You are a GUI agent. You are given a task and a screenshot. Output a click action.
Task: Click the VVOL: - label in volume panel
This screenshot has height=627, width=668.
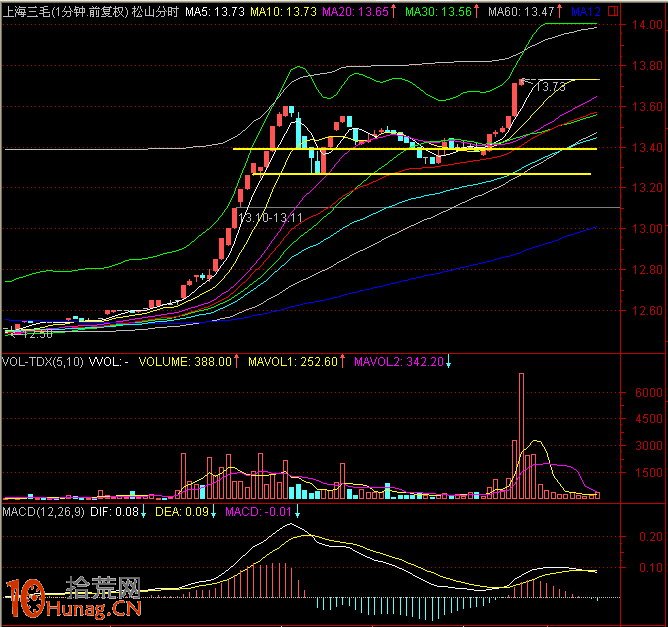tap(108, 362)
